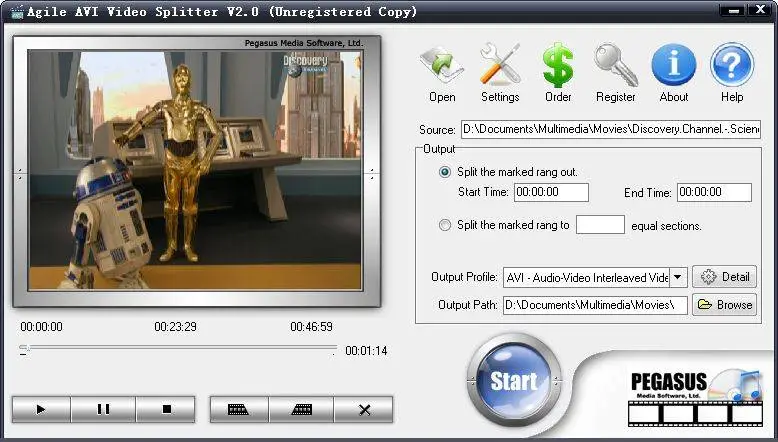The image size is (778, 442).
Task: Open the About info icon
Action: (674, 74)
